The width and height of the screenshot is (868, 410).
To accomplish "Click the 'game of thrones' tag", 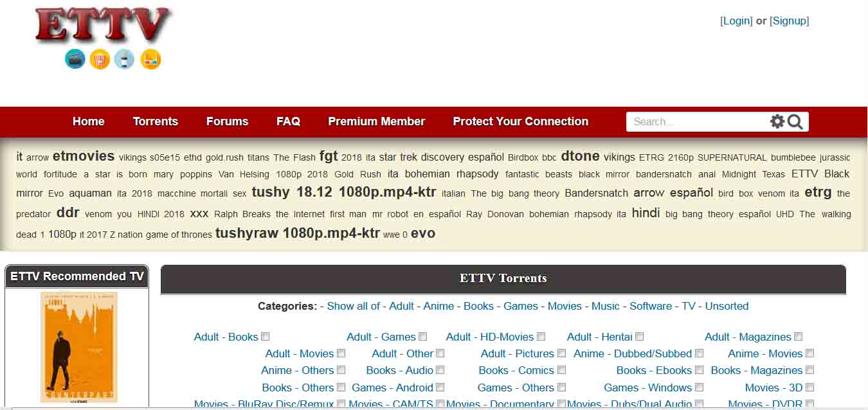I will [x=179, y=235].
